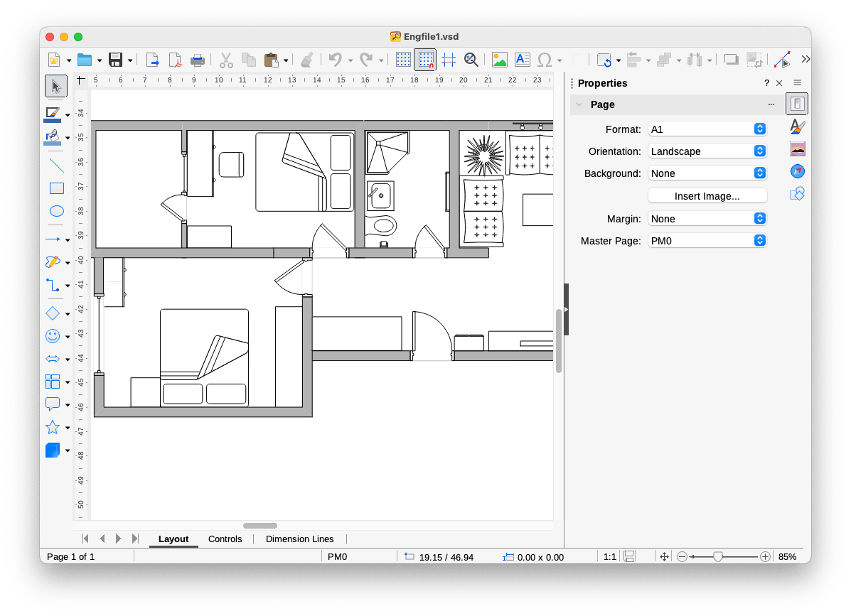Export directly as PDF
The height and width of the screenshot is (616, 851).
[176, 60]
